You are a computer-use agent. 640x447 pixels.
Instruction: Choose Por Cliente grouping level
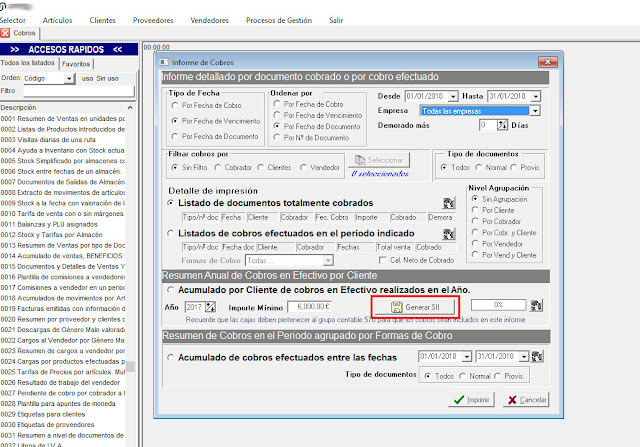pos(474,210)
